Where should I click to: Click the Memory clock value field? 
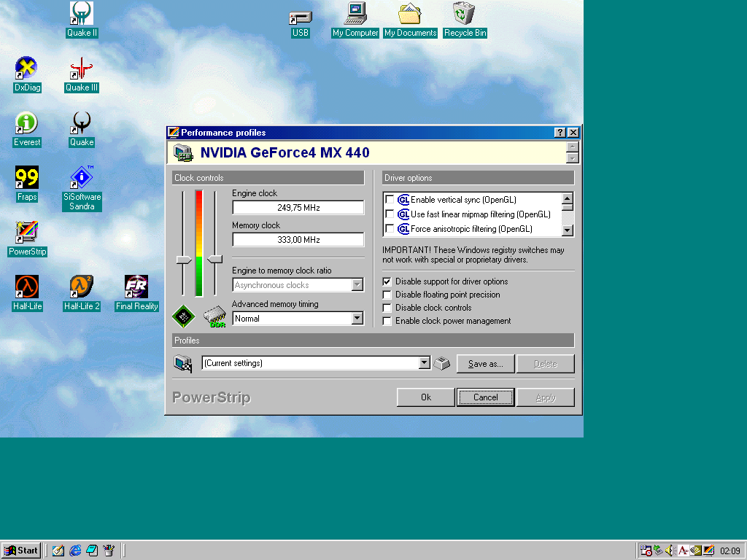point(298,240)
